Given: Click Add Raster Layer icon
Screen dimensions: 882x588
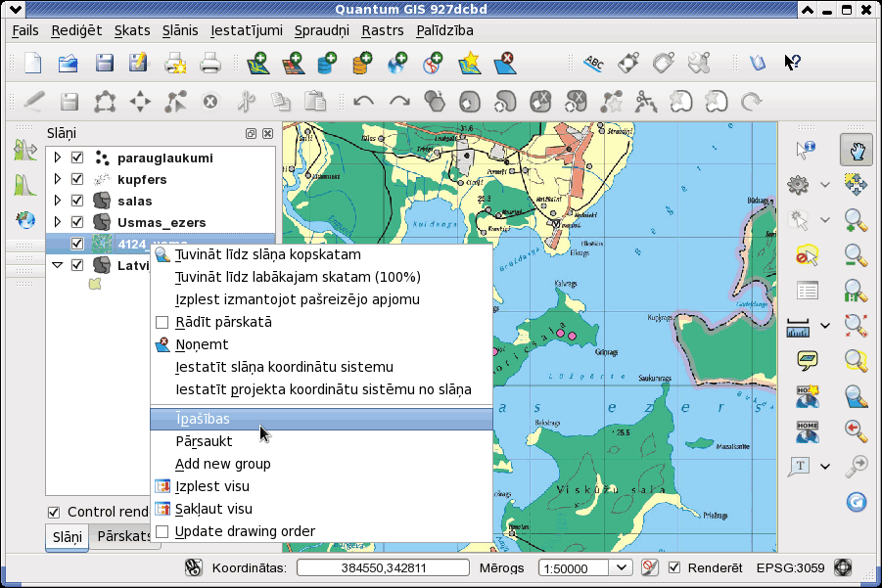Looking at the screenshot, I should click(293, 63).
